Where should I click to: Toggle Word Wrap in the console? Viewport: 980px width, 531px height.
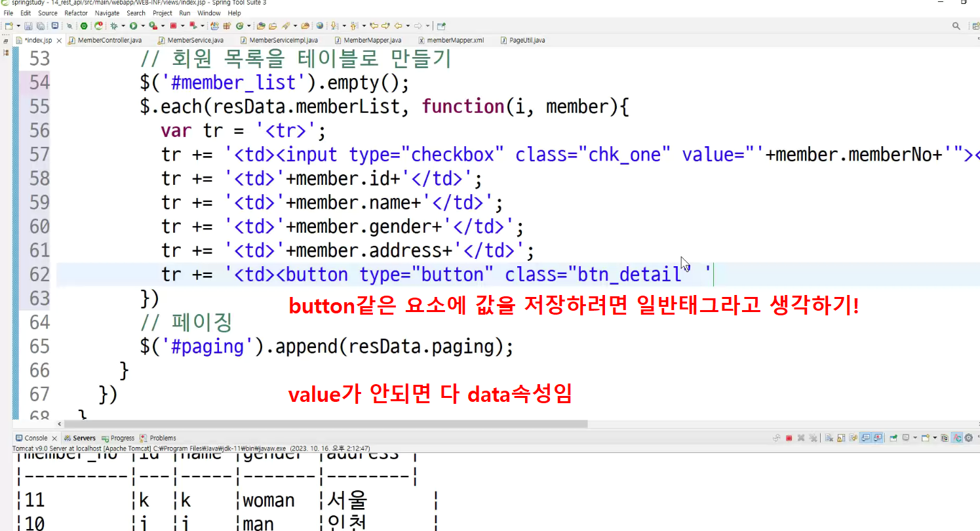pyautogui.click(x=853, y=438)
